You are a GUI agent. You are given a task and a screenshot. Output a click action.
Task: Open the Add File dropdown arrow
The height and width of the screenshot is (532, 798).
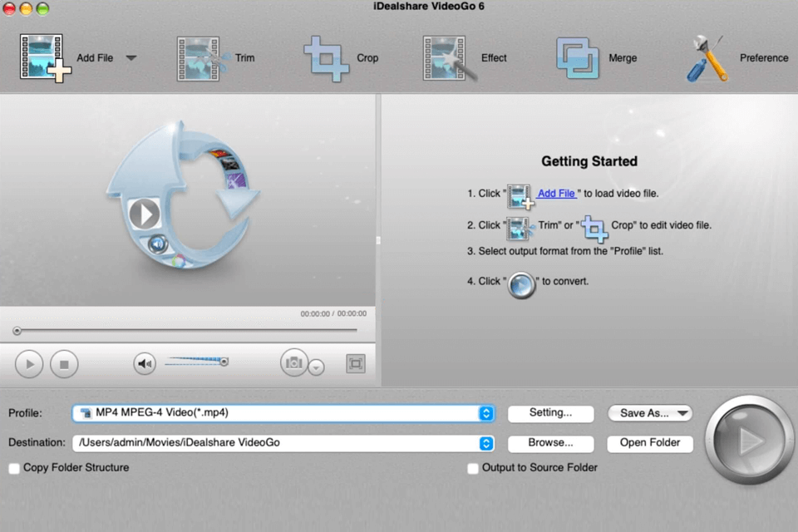click(131, 58)
